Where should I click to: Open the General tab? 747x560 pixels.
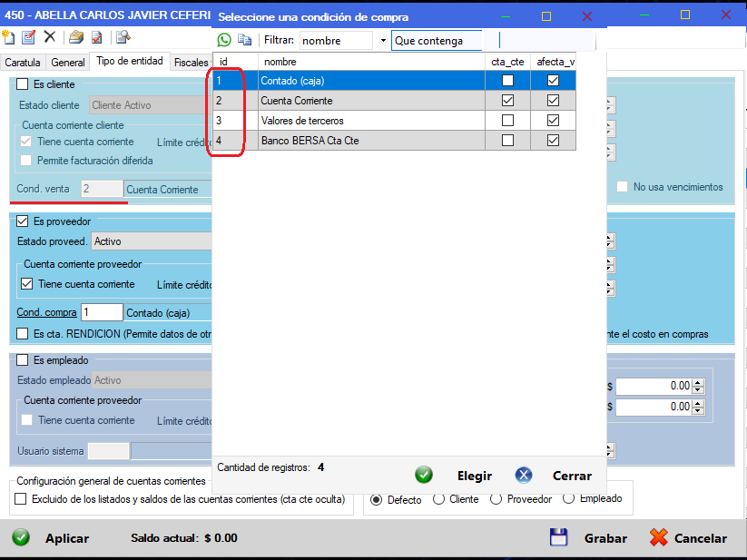tap(68, 63)
